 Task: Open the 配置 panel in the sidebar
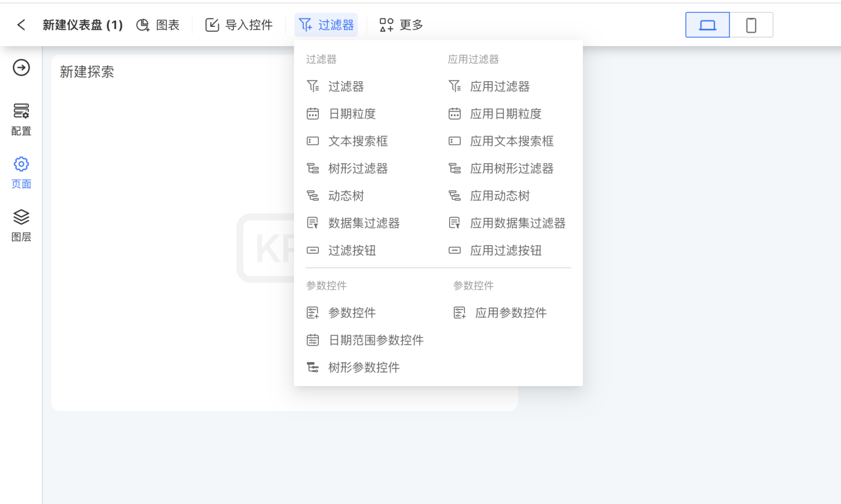point(22,119)
